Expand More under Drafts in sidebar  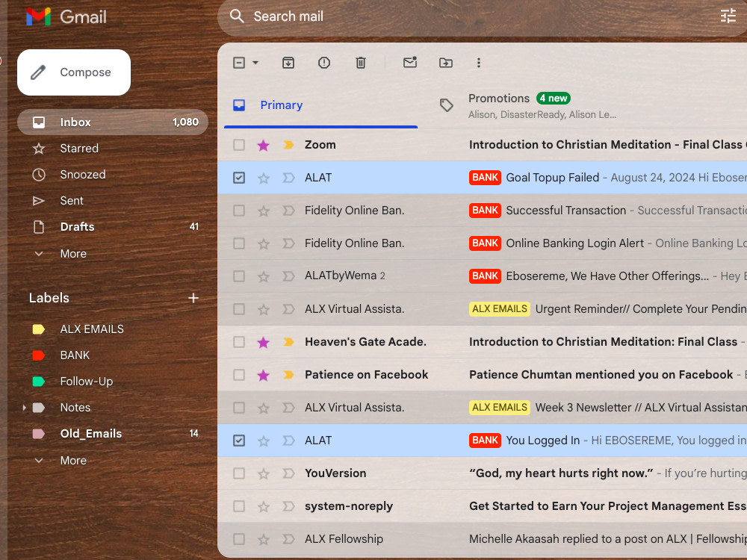(x=73, y=254)
